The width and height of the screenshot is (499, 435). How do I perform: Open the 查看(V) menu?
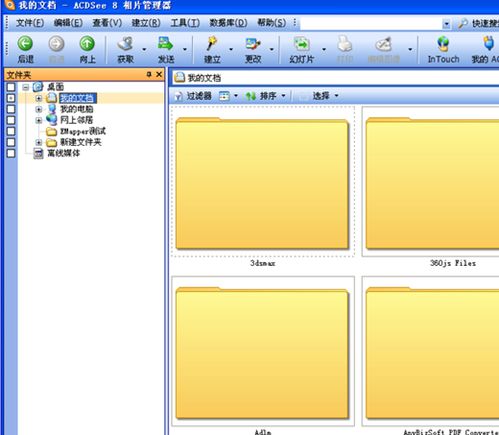coord(107,23)
